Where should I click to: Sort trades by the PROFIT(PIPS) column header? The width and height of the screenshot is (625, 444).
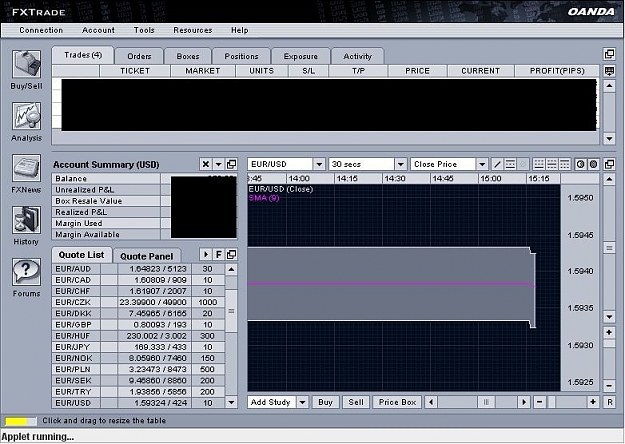pos(557,71)
